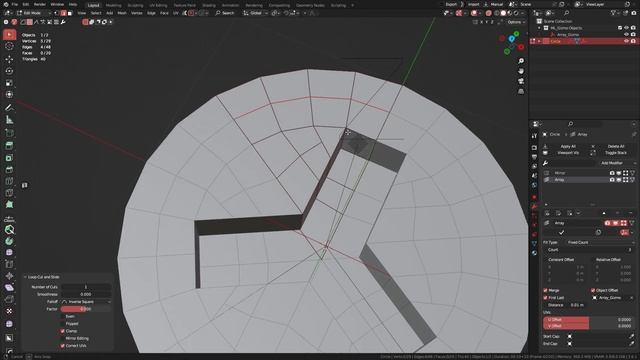640x360 pixels.
Task: Switch to the UV Editing workspace tab
Action: pyautogui.click(x=158, y=5)
